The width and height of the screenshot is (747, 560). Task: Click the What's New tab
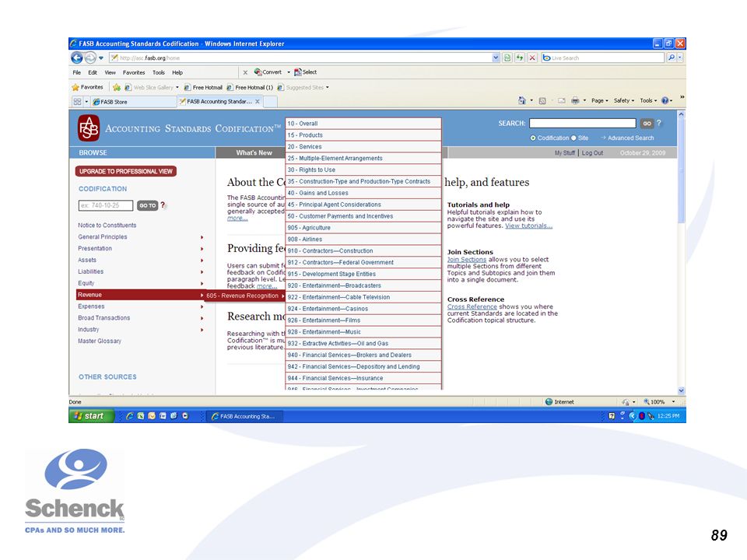coord(254,153)
